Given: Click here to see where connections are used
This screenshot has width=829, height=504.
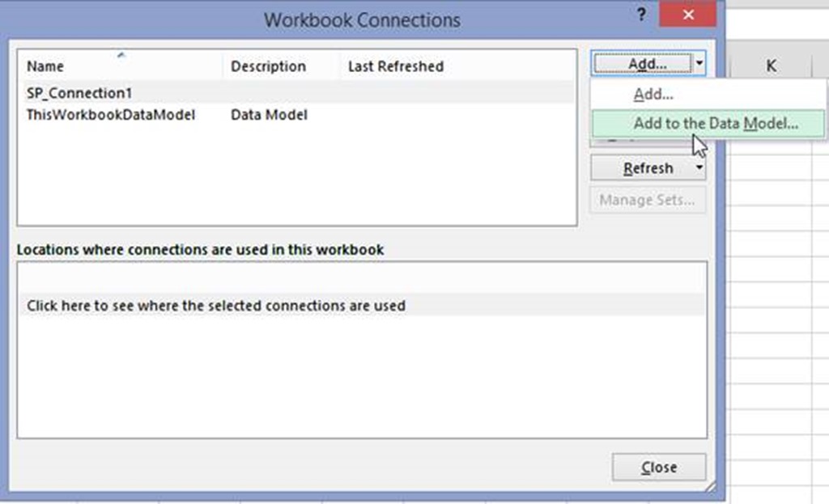Looking at the screenshot, I should click(362, 305).
